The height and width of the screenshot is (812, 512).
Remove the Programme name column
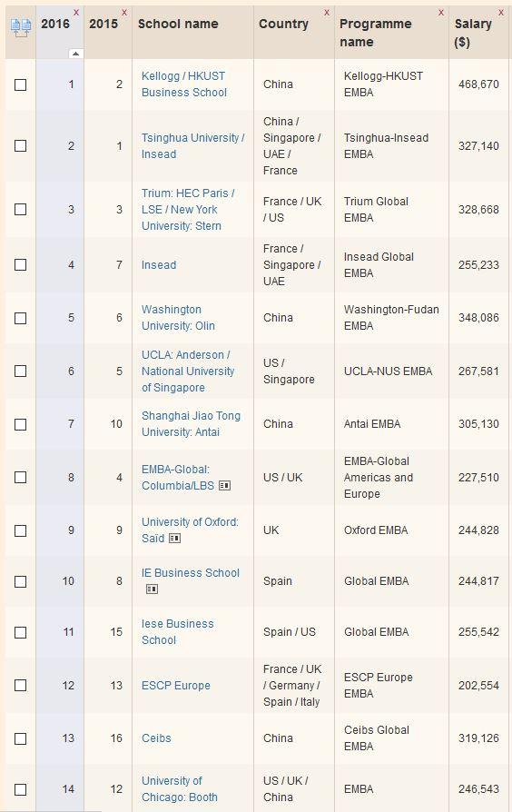(441, 13)
